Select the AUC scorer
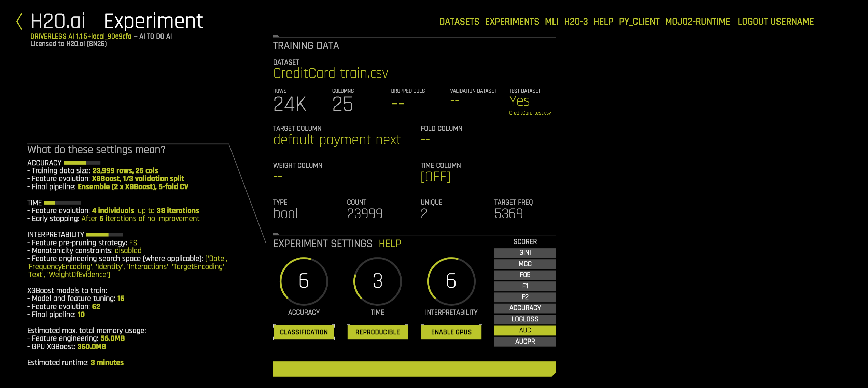This screenshot has height=388, width=868. (525, 330)
